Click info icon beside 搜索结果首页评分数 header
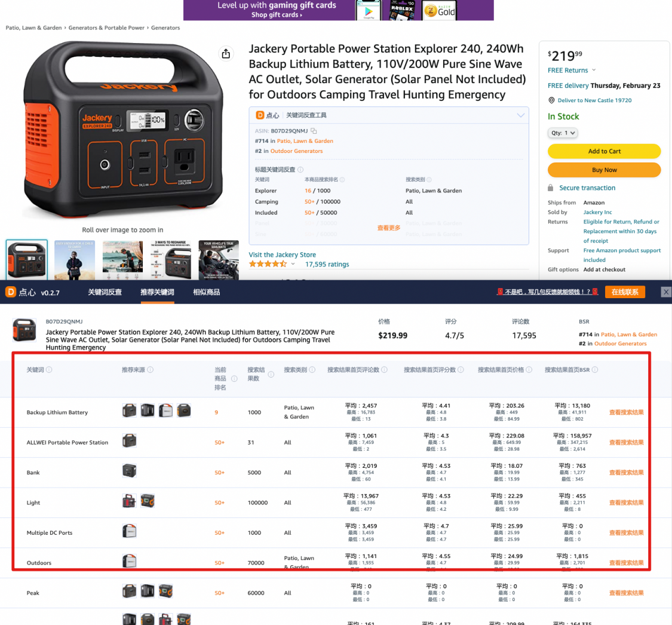The height and width of the screenshot is (625, 672). [x=461, y=369]
